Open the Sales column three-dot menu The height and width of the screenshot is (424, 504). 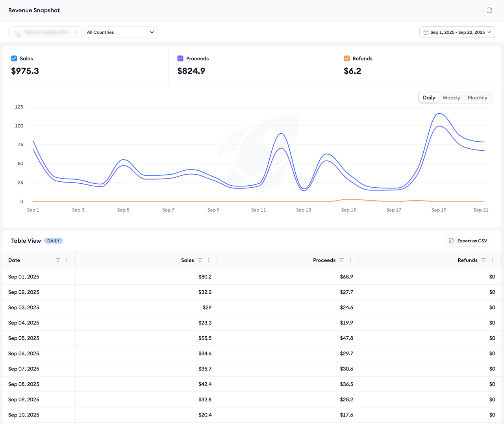(x=209, y=260)
